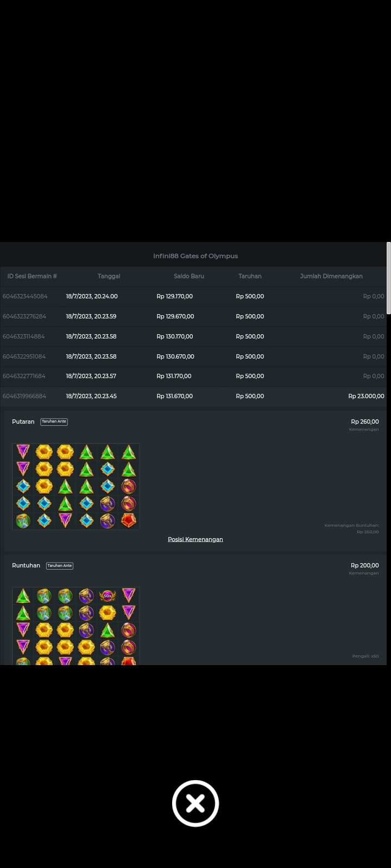Image resolution: width=391 pixels, height=868 pixels.
Task: Click the Putaran section label
Action: pos(23,422)
